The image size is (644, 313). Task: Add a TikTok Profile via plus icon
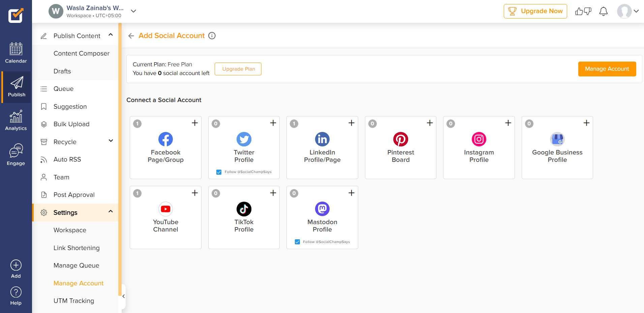273,193
